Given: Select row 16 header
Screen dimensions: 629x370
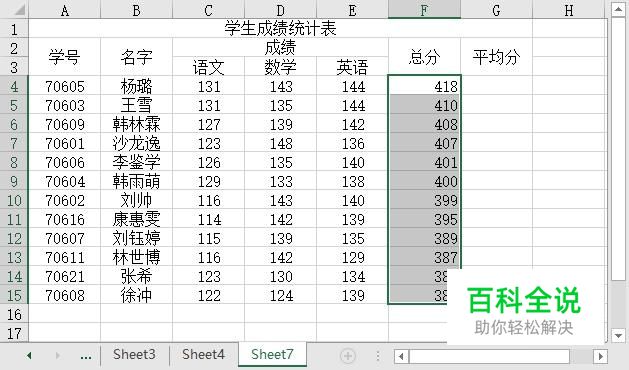Looking at the screenshot, I should pyautogui.click(x=14, y=314).
